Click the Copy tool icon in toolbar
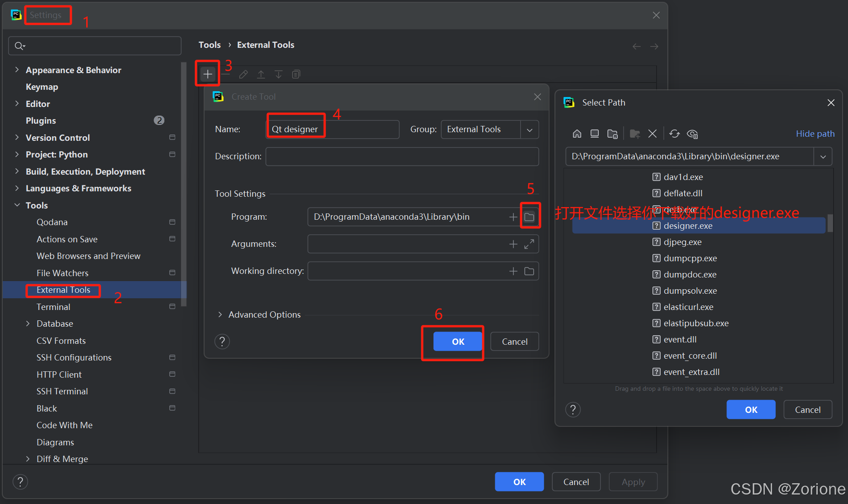 point(296,74)
